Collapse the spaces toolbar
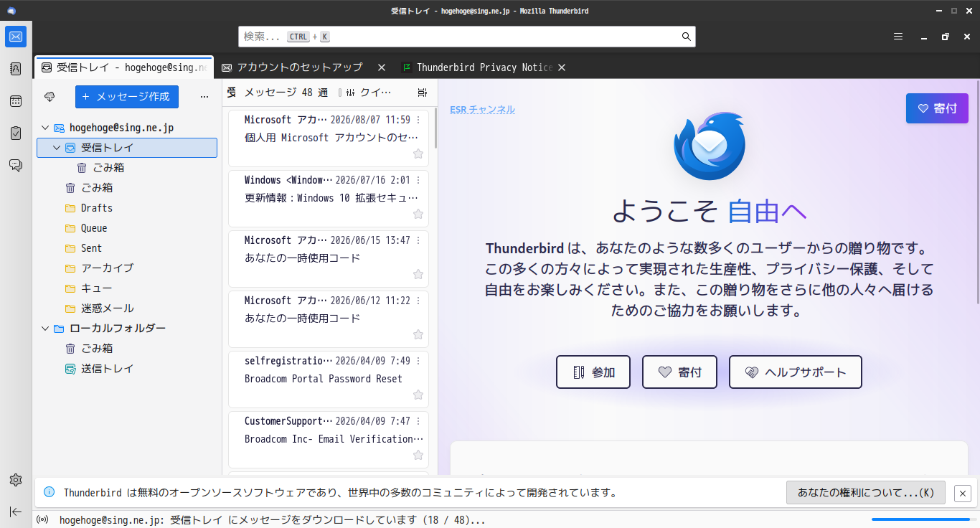Image resolution: width=980 pixels, height=528 pixels. 16,511
